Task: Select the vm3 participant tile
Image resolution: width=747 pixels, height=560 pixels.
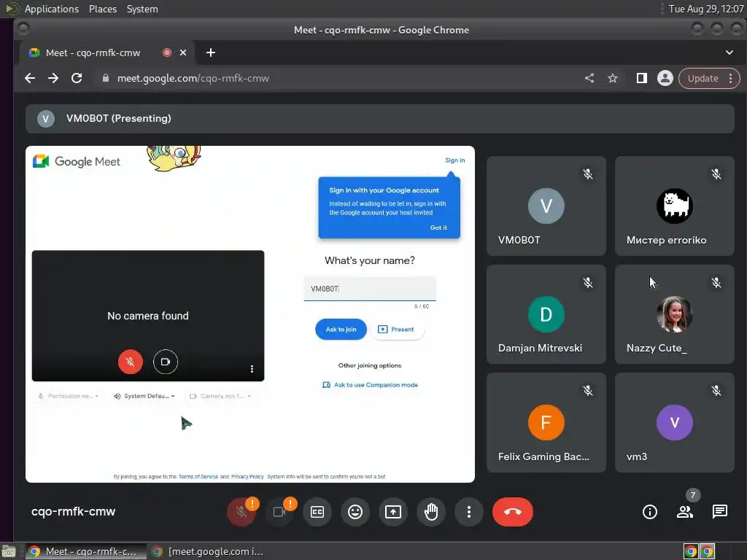Action: (675, 422)
